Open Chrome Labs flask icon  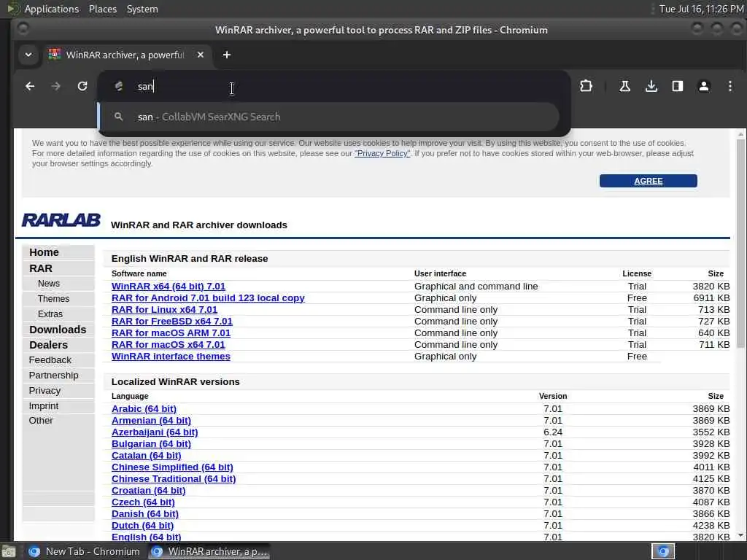pyautogui.click(x=624, y=86)
